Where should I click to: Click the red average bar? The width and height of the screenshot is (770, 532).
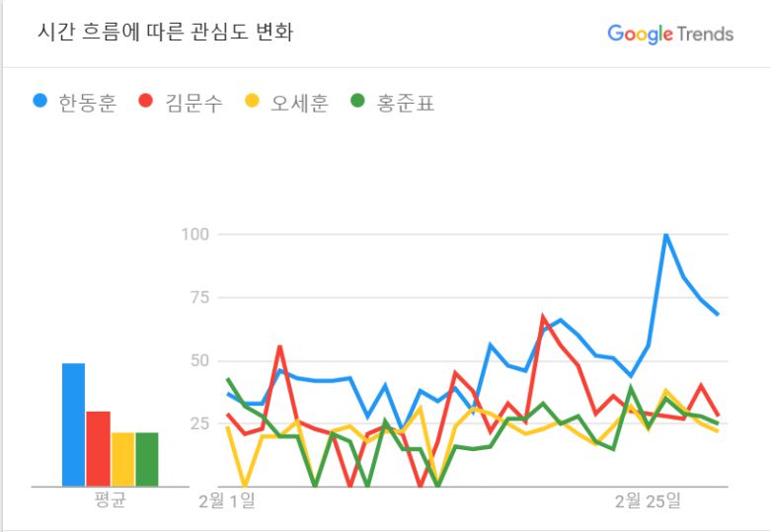point(99,448)
